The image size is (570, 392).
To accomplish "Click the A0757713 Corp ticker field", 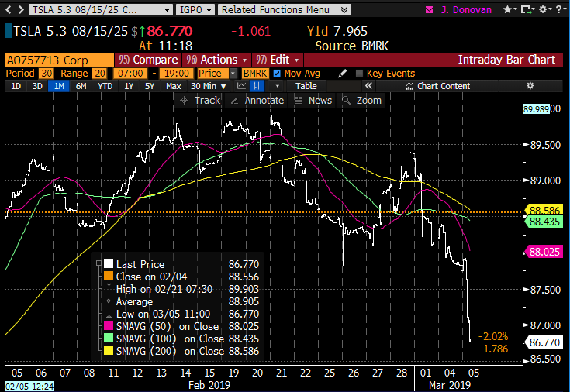I will [x=59, y=60].
